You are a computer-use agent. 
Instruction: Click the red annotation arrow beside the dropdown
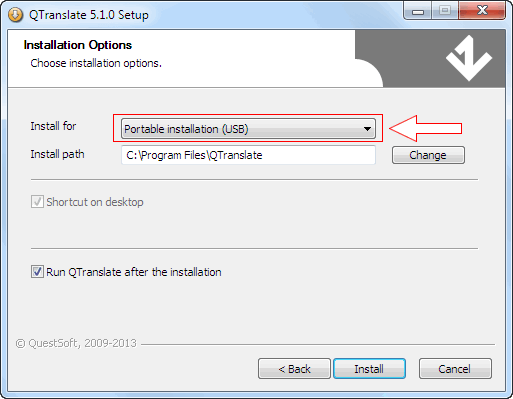pos(426,128)
